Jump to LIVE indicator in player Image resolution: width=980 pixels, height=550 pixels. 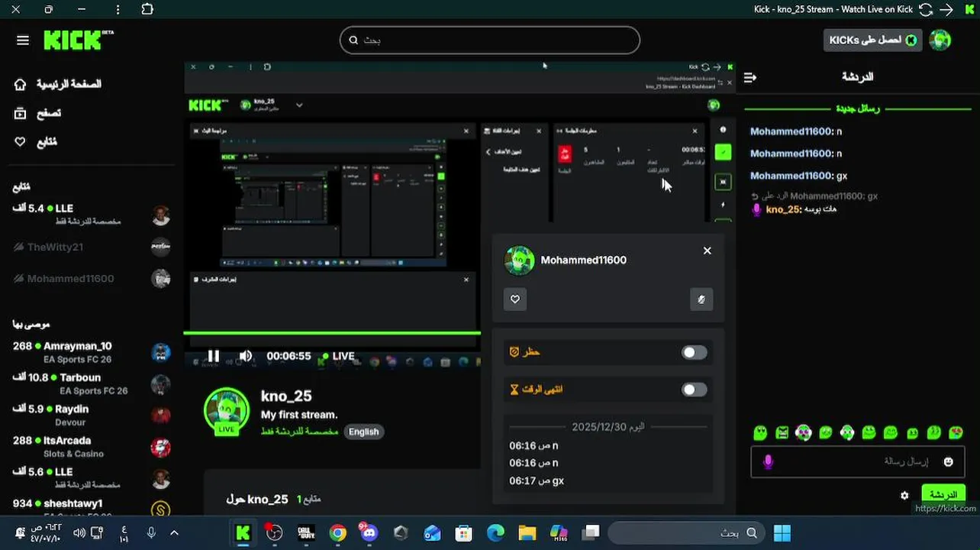pos(339,356)
